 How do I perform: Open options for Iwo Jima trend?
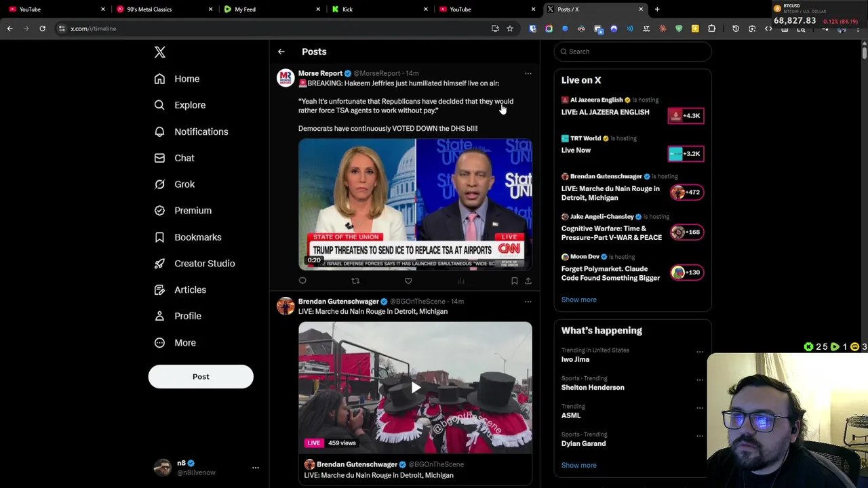click(700, 352)
